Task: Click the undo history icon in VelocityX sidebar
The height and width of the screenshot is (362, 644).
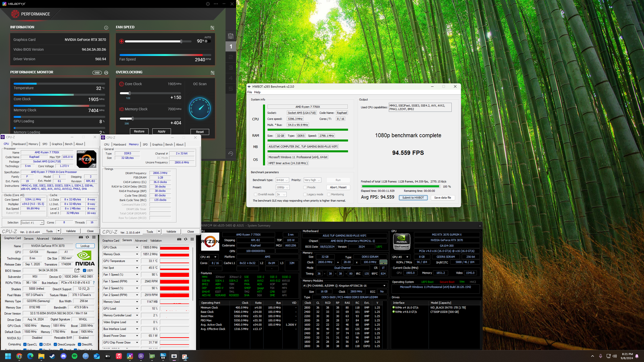Action: pos(230,154)
